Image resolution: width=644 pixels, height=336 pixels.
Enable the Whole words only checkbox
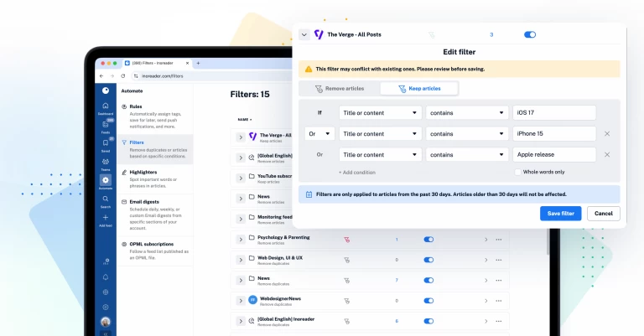(518, 172)
